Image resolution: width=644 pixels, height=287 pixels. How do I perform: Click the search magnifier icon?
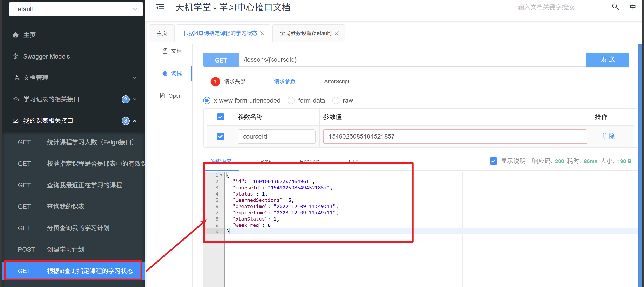tap(615, 7)
